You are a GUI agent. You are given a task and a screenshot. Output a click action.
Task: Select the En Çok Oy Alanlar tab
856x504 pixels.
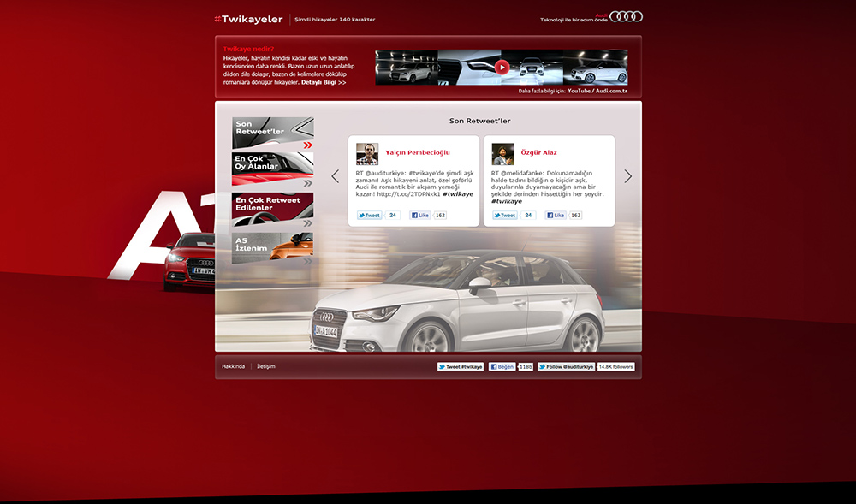(x=272, y=169)
